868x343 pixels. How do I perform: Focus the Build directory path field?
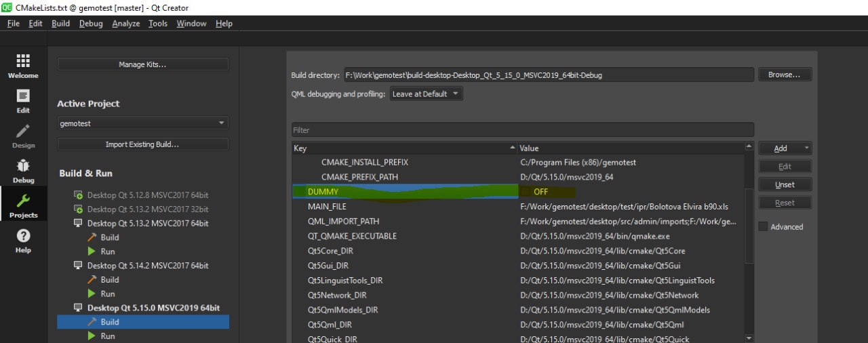(x=549, y=75)
